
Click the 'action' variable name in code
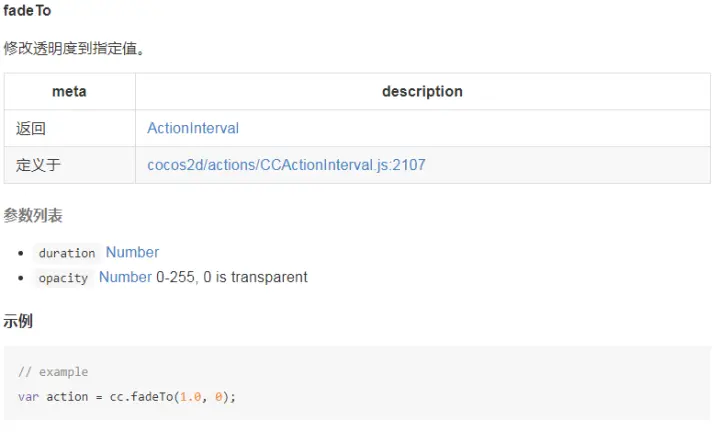coord(67,396)
